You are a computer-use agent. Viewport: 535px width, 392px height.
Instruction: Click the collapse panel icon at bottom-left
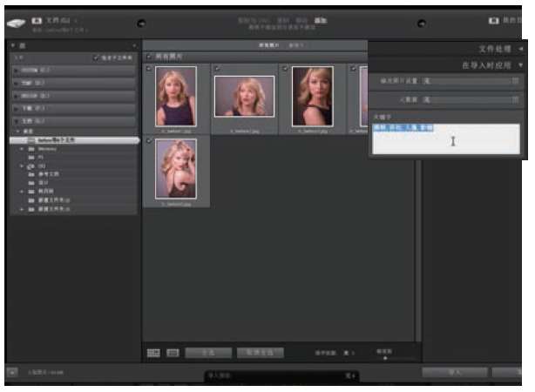click(x=12, y=373)
